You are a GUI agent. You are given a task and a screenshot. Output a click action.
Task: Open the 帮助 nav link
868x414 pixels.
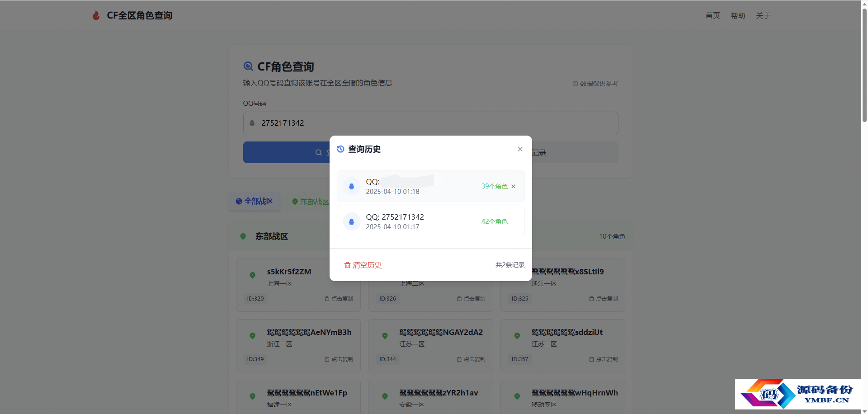coord(738,15)
